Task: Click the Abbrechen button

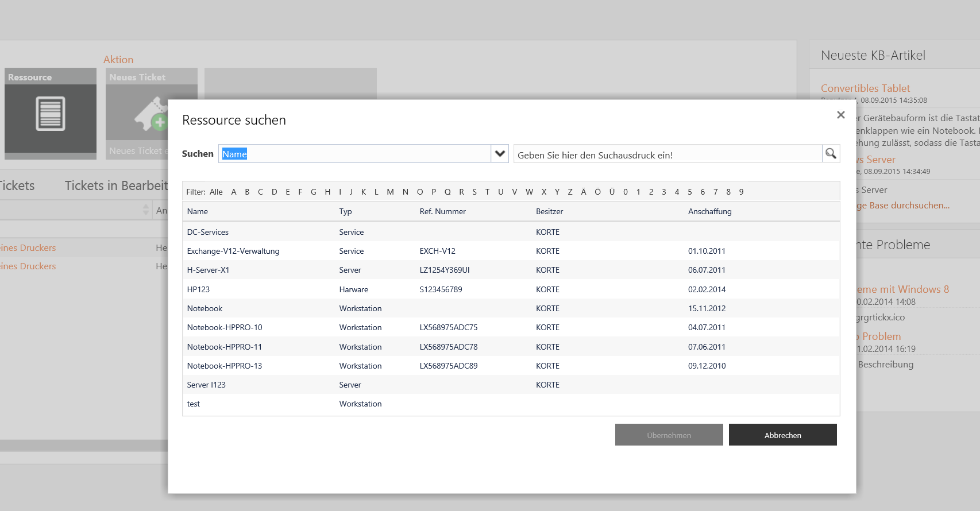Action: pos(782,435)
